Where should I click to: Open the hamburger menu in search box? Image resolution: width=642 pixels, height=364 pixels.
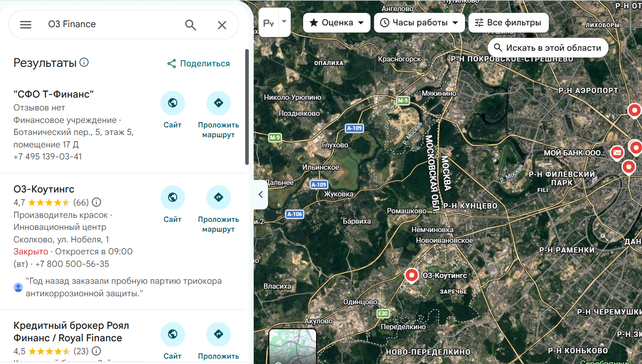(26, 25)
